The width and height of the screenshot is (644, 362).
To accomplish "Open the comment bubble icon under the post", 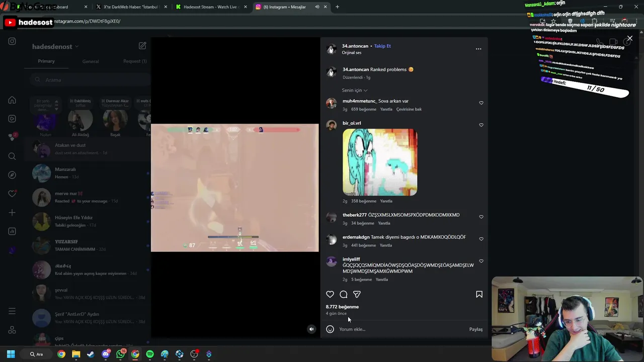I will point(344,295).
